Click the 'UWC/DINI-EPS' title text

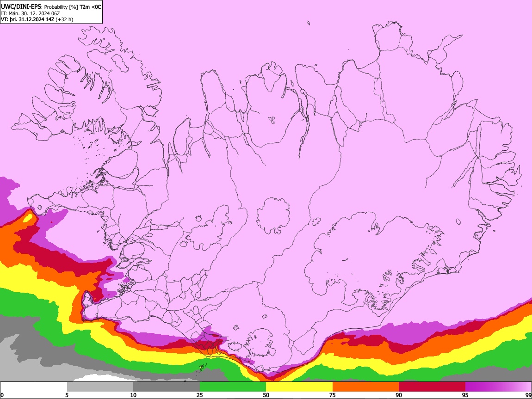20,7
